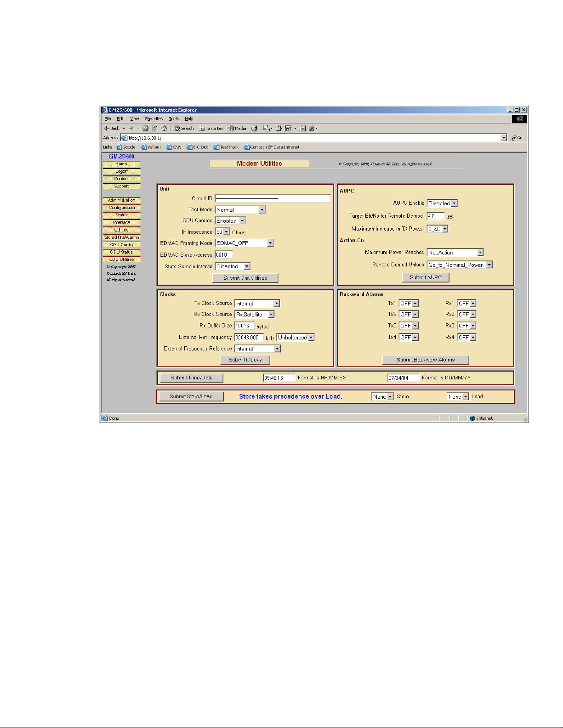Open the TestTrack link in Links bar
Screen dimensions: 563x728
coord(226,147)
